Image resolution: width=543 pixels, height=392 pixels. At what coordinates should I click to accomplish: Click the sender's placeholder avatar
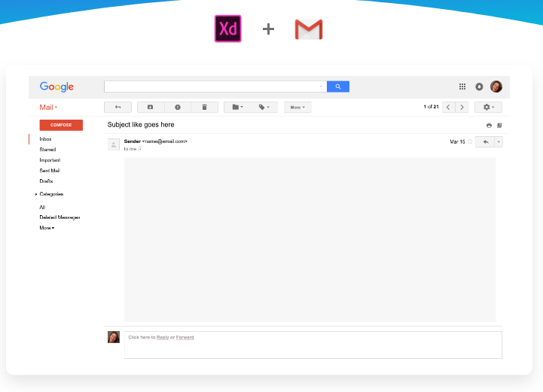114,144
